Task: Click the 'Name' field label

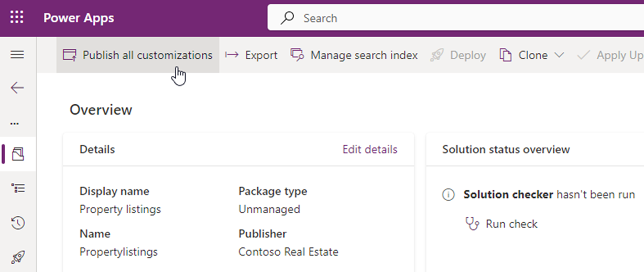Action: 95,234
